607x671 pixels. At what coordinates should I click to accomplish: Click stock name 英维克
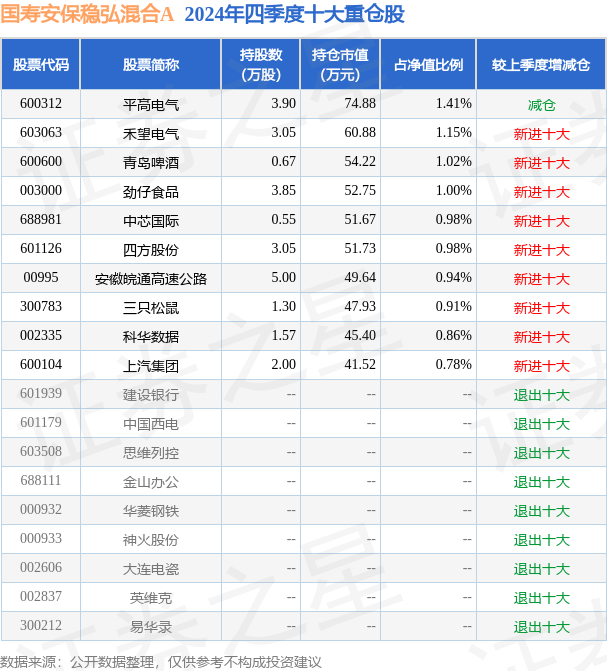[151, 599]
